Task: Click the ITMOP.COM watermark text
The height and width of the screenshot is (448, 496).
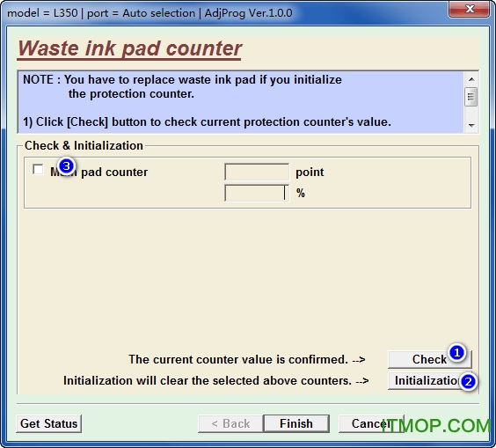Action: click(x=436, y=426)
